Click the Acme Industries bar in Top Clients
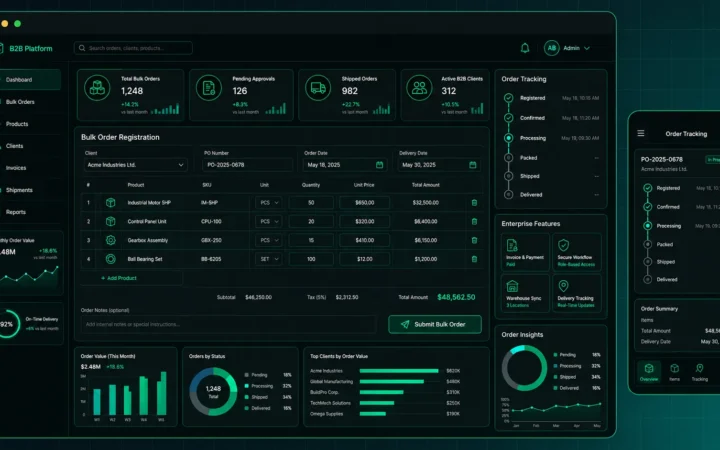The height and width of the screenshot is (450, 720). coord(399,371)
